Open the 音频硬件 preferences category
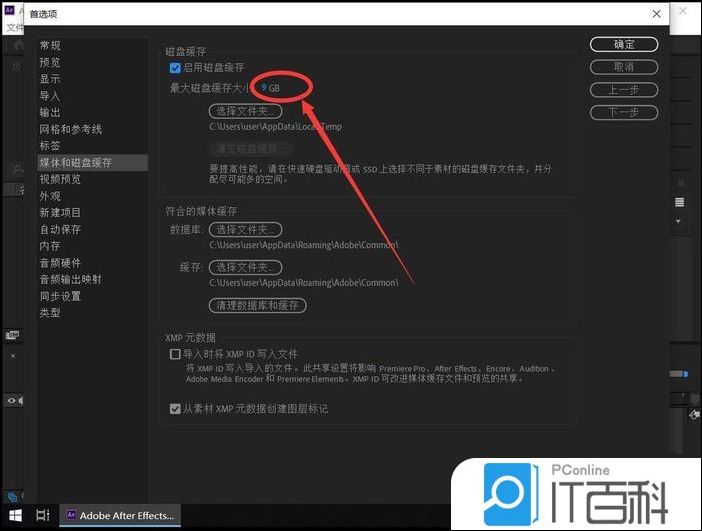The height and width of the screenshot is (531, 702). [60, 263]
